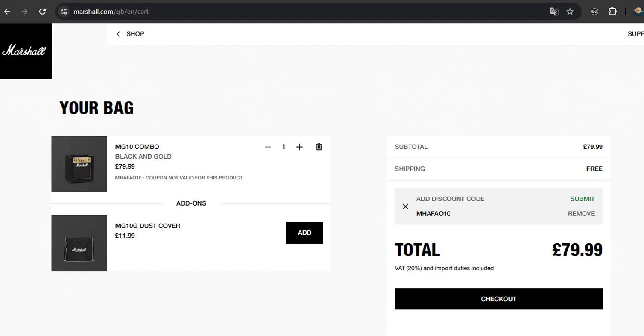
Task: Click the BLACK AND GOLD colour text
Action: (143, 157)
